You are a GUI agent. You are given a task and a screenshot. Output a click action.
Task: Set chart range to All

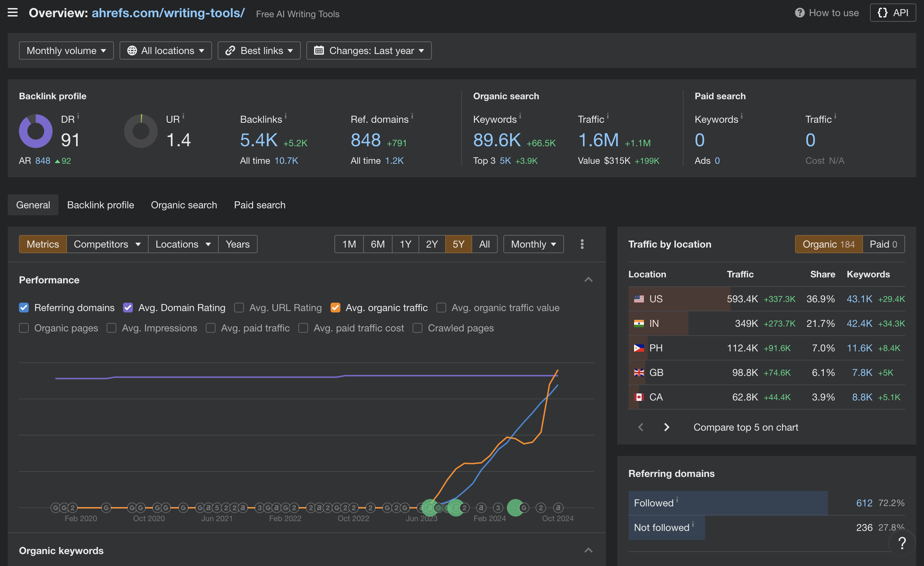[484, 244]
